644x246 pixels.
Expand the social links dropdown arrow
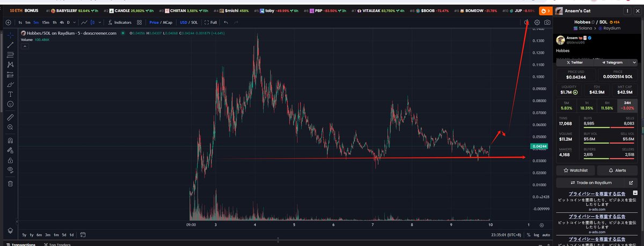(x=635, y=62)
